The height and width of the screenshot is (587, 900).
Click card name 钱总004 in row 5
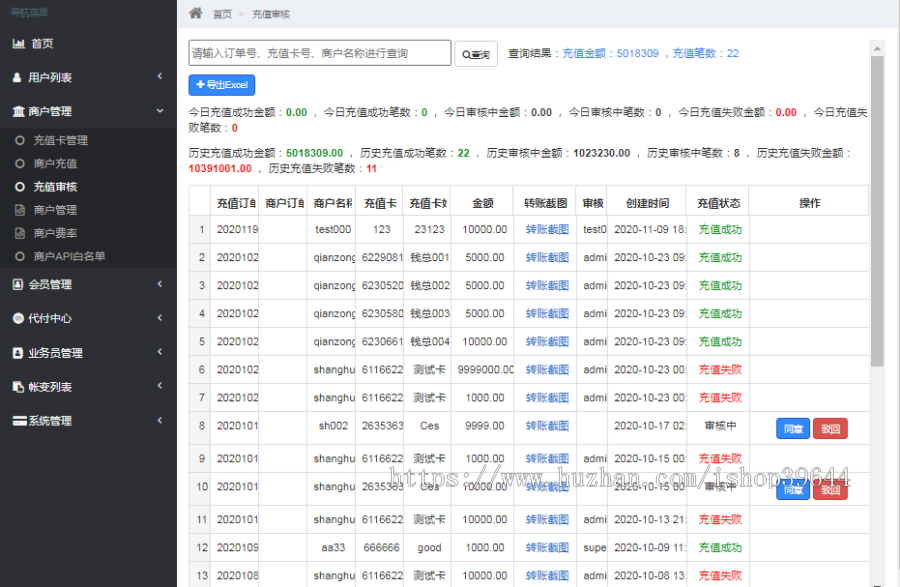429,342
